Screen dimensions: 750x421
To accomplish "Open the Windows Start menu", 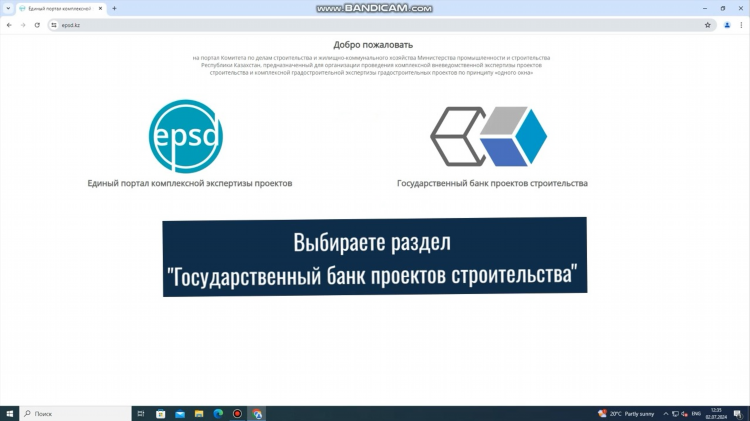I will tap(9, 413).
